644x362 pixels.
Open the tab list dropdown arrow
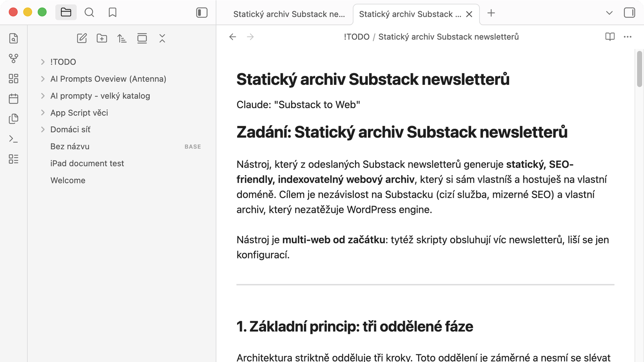(x=609, y=13)
